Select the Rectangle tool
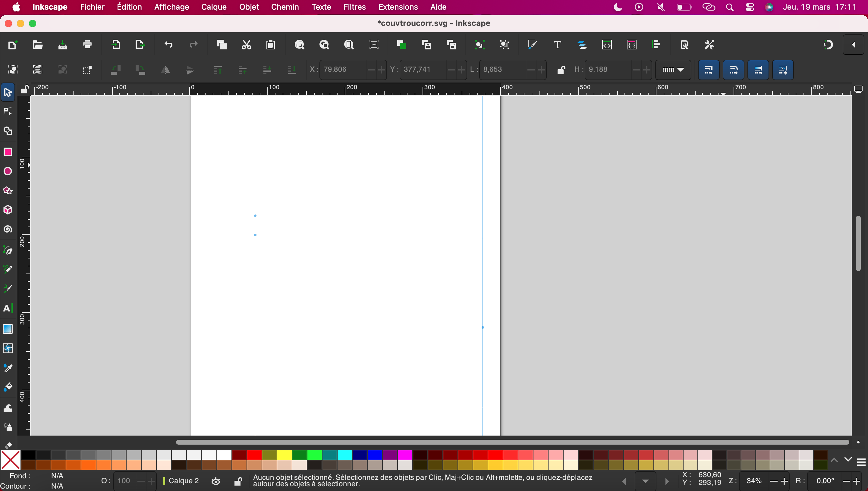Screen dimensions: 868x491 (8, 152)
